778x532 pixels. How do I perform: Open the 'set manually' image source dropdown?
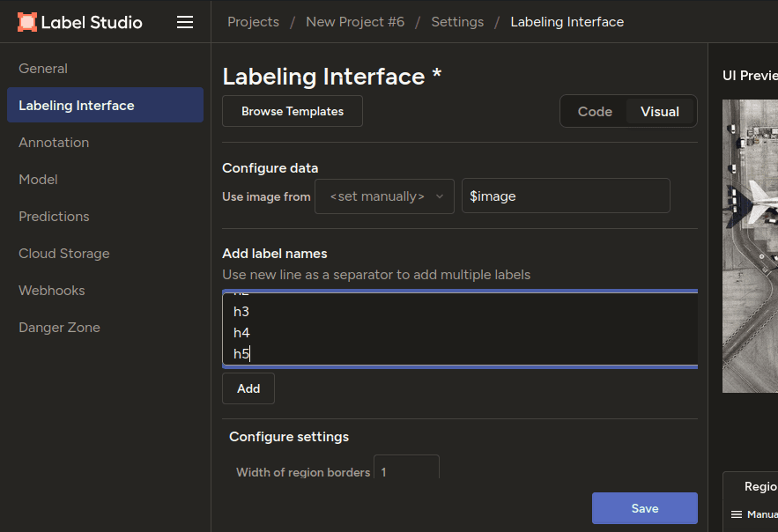point(386,196)
